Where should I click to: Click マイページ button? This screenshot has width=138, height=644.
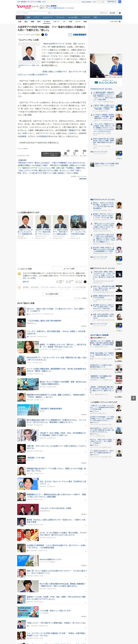coord(103,13)
